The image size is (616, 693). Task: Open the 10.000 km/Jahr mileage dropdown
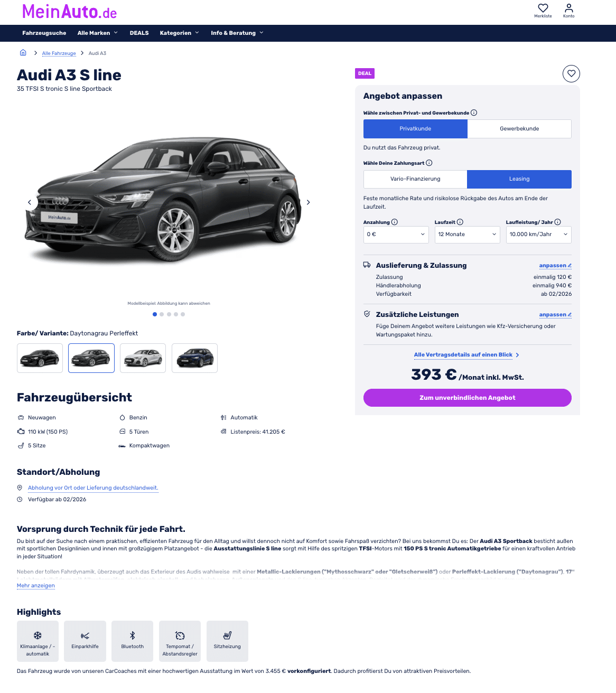click(x=539, y=235)
